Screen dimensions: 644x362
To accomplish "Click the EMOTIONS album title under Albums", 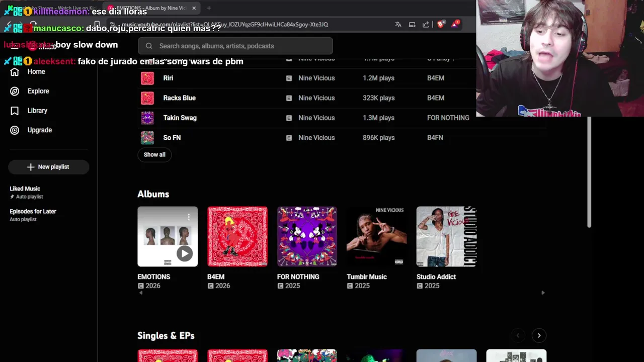I will tap(153, 277).
